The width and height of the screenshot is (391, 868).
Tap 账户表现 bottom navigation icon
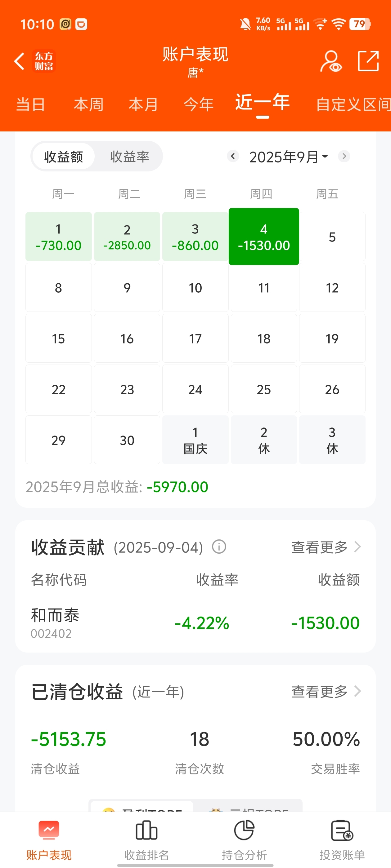click(49, 830)
